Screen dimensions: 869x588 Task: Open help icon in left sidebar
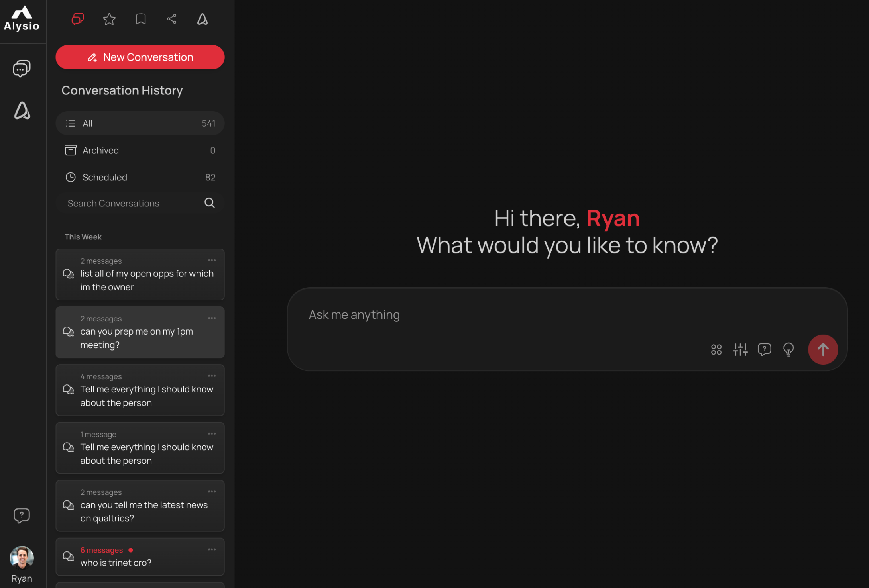click(x=22, y=515)
